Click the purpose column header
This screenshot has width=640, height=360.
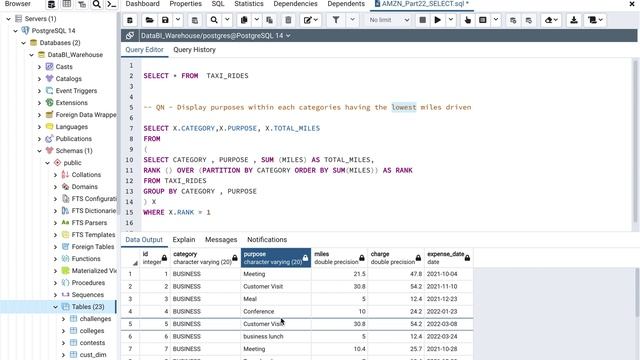276,258
